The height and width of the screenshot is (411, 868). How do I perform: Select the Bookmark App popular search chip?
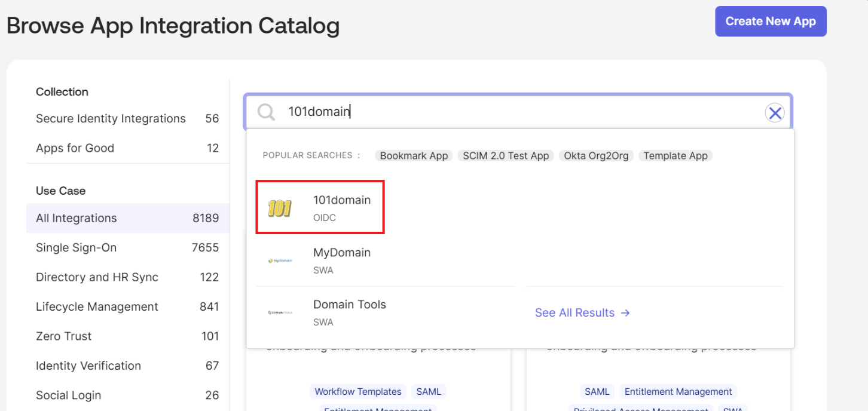pos(414,155)
